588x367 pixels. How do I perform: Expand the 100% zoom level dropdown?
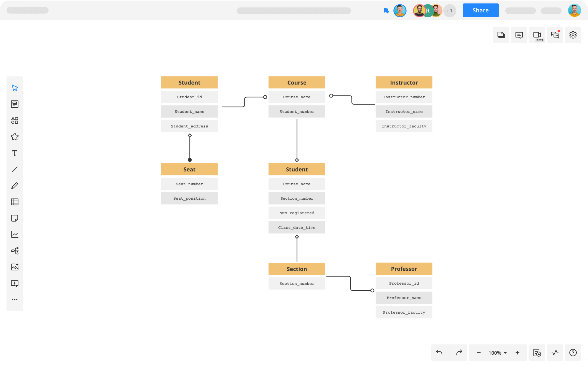pyautogui.click(x=498, y=353)
